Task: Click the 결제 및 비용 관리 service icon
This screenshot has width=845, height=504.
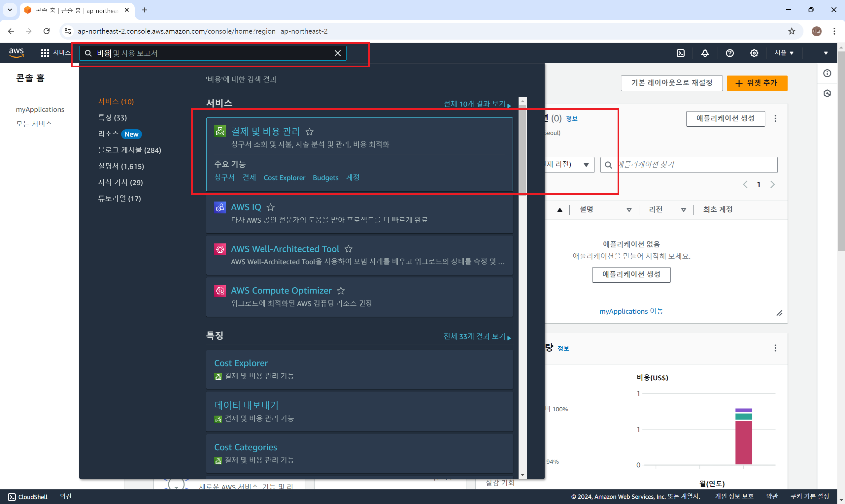Action: [x=220, y=131]
